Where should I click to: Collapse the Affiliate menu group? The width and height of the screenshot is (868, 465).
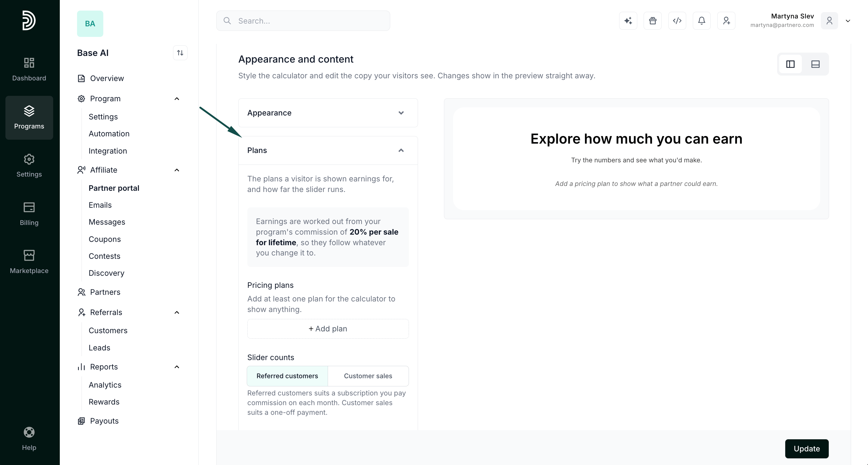click(x=177, y=170)
